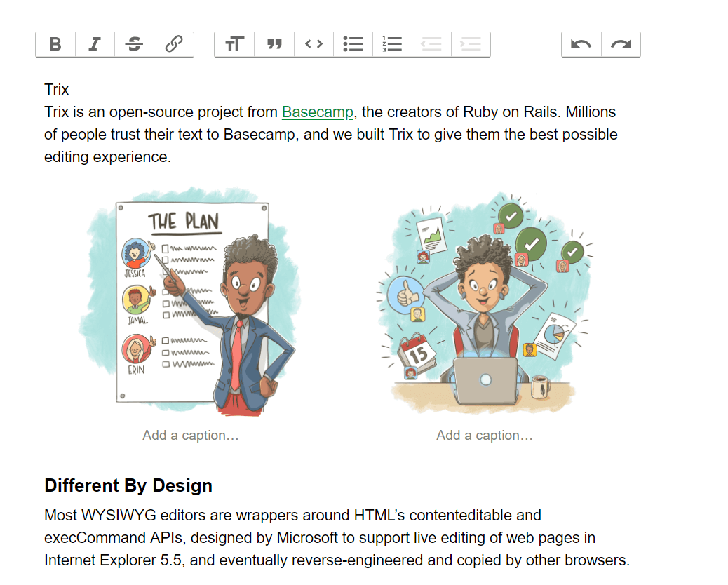The height and width of the screenshot is (585, 728).
Task: Format selection as block quote
Action: (x=274, y=45)
